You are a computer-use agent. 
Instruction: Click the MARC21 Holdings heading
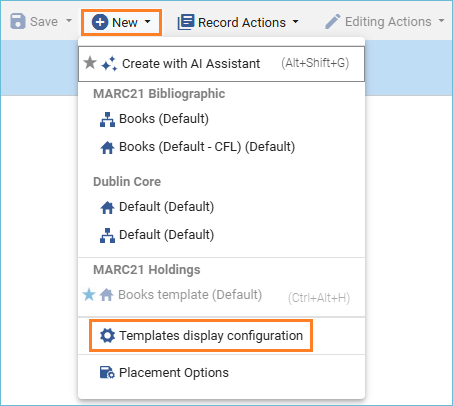(147, 270)
